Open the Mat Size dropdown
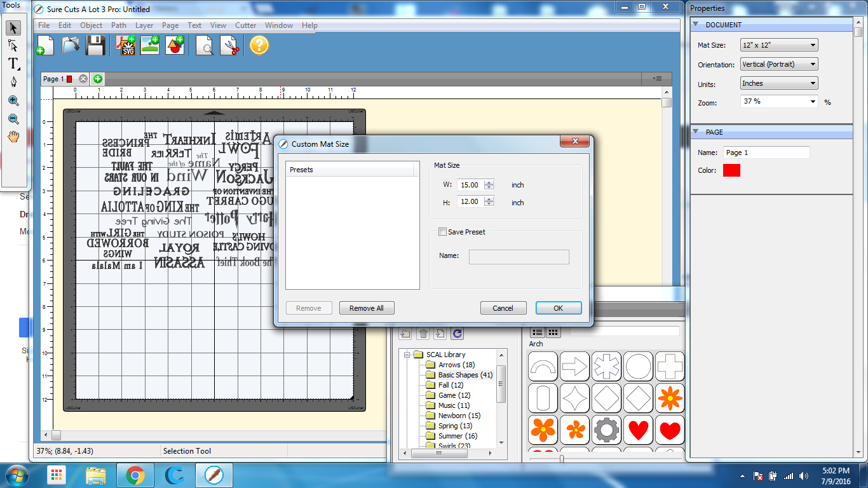868x488 pixels. [x=779, y=45]
